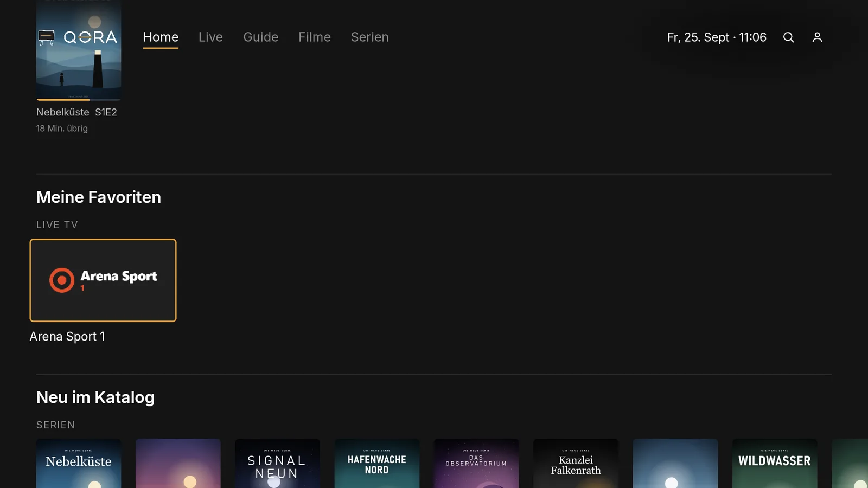Image resolution: width=868 pixels, height=488 pixels.
Task: Open the Hafenwache Nord series poster
Action: 377,464
